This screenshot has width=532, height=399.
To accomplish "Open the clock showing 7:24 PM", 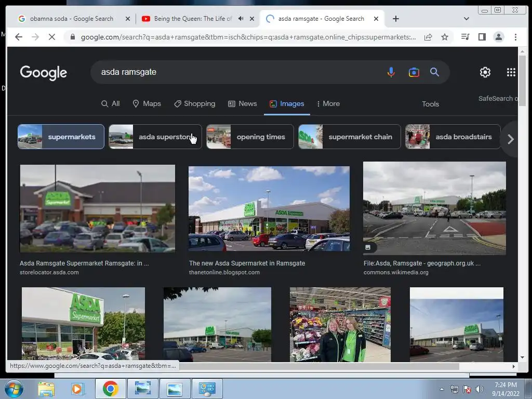I will (x=506, y=389).
